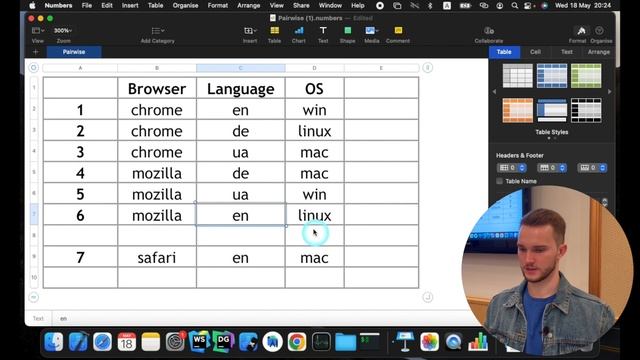Choose the plain grey table style

click(518, 76)
